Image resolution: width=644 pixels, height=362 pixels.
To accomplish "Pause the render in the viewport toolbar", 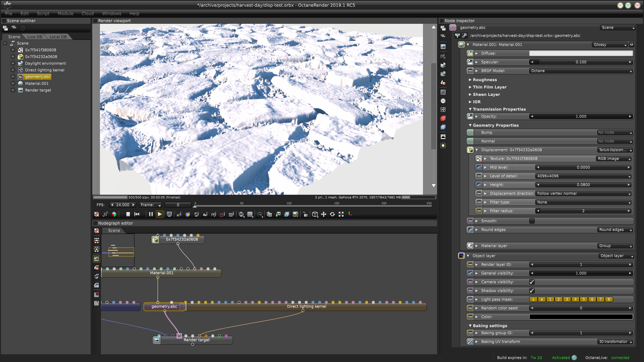I will coord(151,214).
